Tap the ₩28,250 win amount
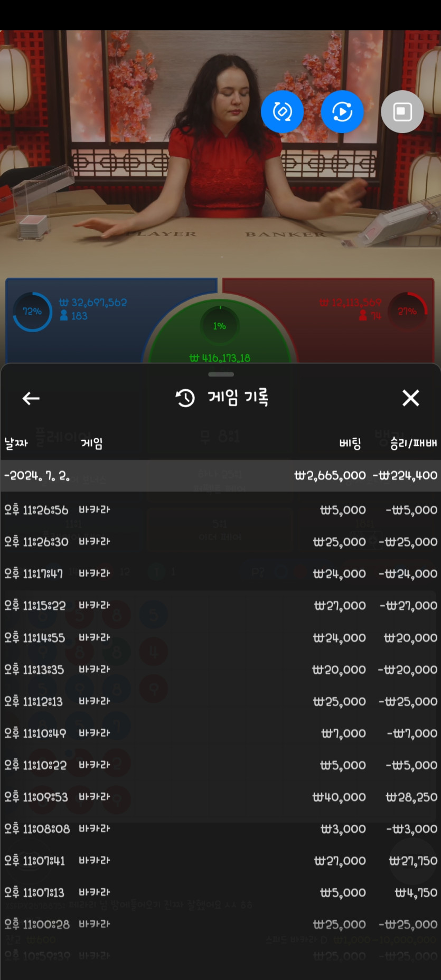The width and height of the screenshot is (441, 980). [x=411, y=797]
